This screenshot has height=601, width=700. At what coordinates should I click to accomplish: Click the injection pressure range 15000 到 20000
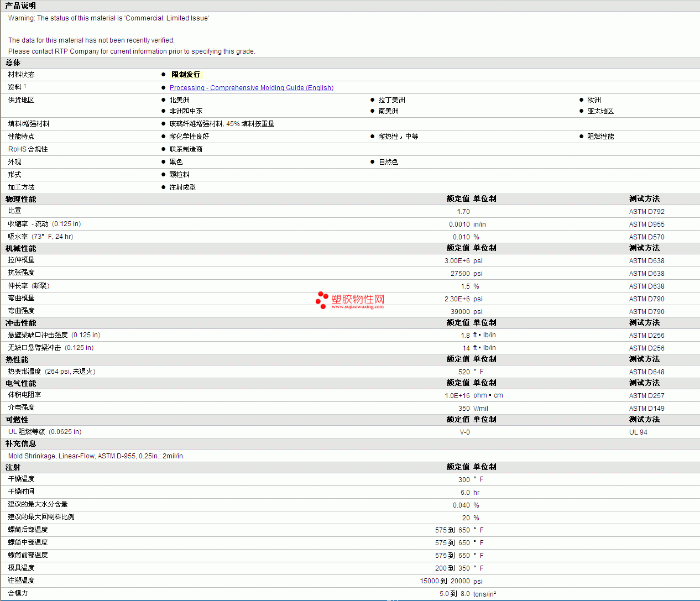coord(445,581)
